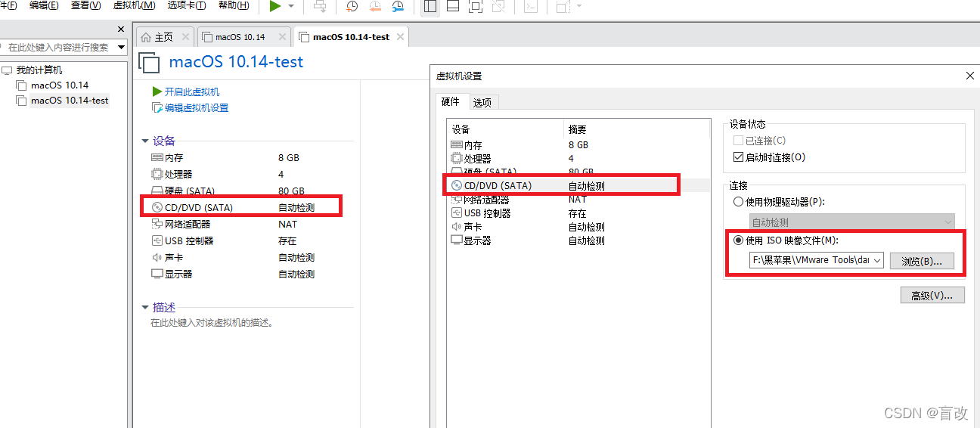Switch to the macOS 10.14 tab
980x428 pixels.
click(240, 37)
